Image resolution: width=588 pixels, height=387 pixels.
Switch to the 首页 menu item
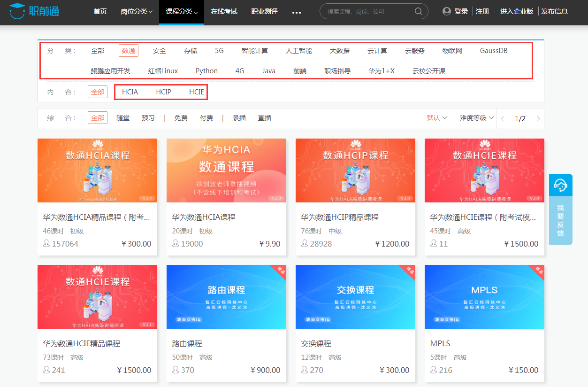(99, 11)
